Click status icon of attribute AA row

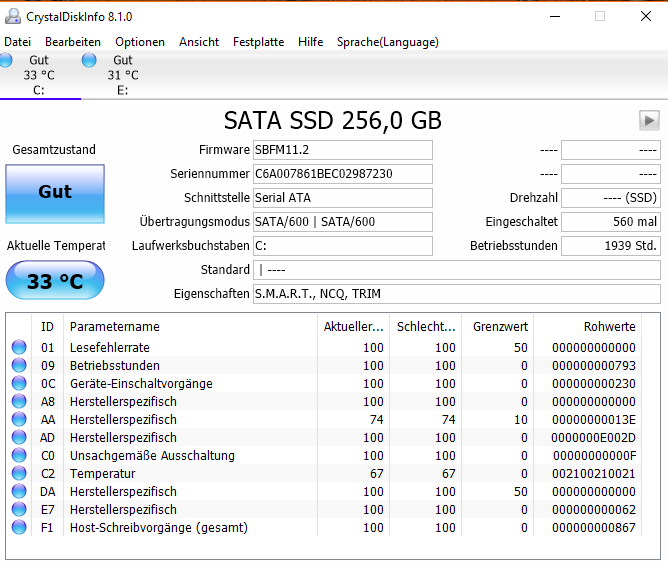pos(19,419)
